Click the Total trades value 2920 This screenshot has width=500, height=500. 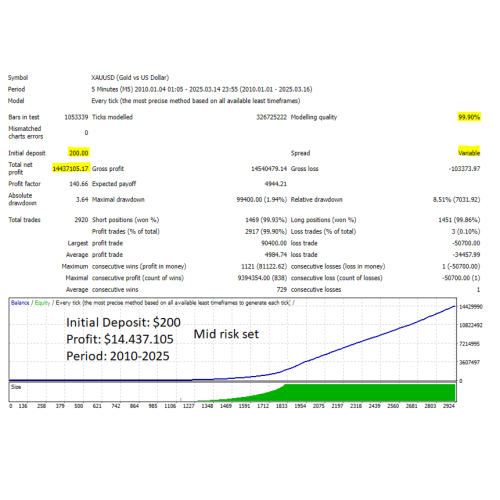[x=81, y=220]
